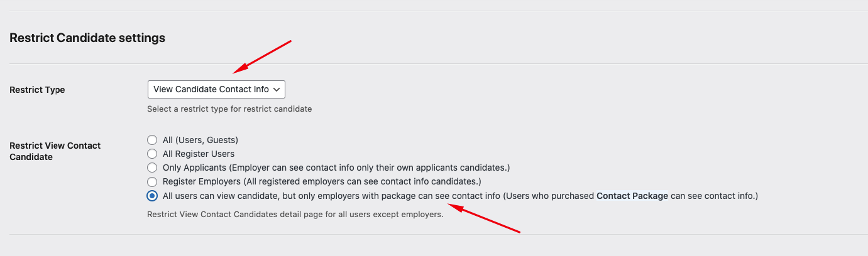Select the employers-with-package radio button
The height and width of the screenshot is (256, 868).
(x=152, y=196)
